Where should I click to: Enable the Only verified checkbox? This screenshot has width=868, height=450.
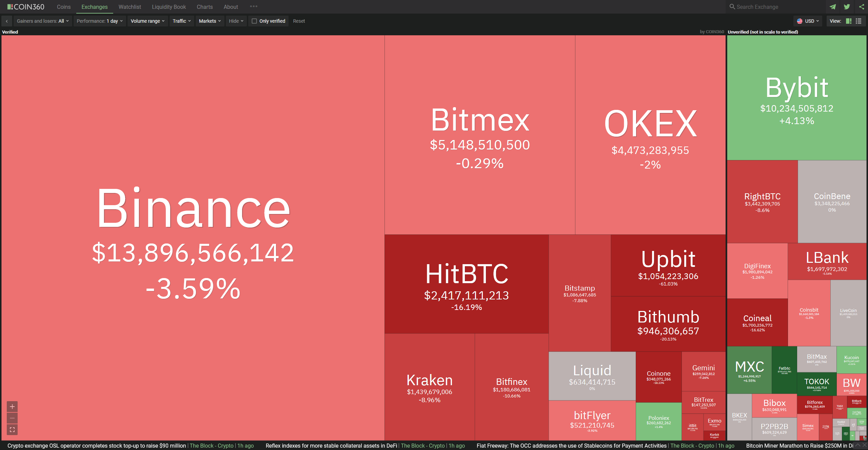pos(254,21)
